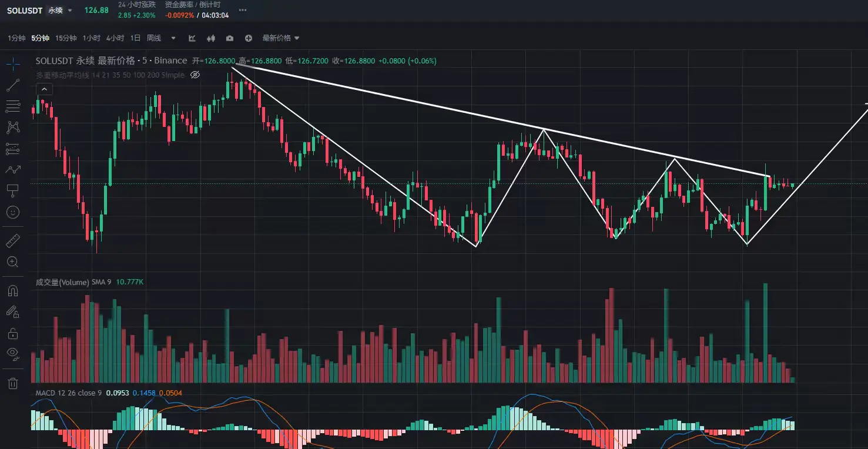
Task: Activate the zoom-in magnifier tool
Action: (x=12, y=262)
